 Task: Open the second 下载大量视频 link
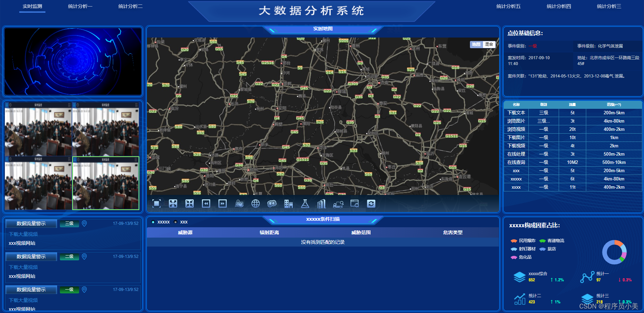[23, 267]
